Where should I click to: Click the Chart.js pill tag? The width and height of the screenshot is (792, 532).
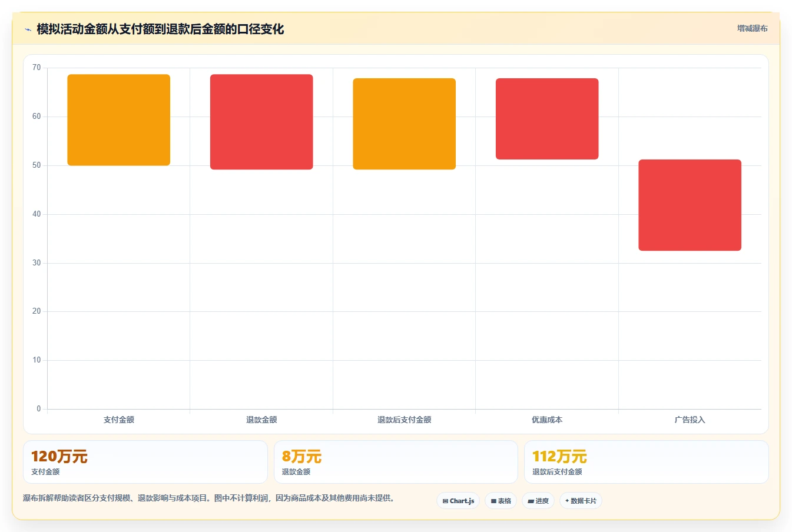458,501
